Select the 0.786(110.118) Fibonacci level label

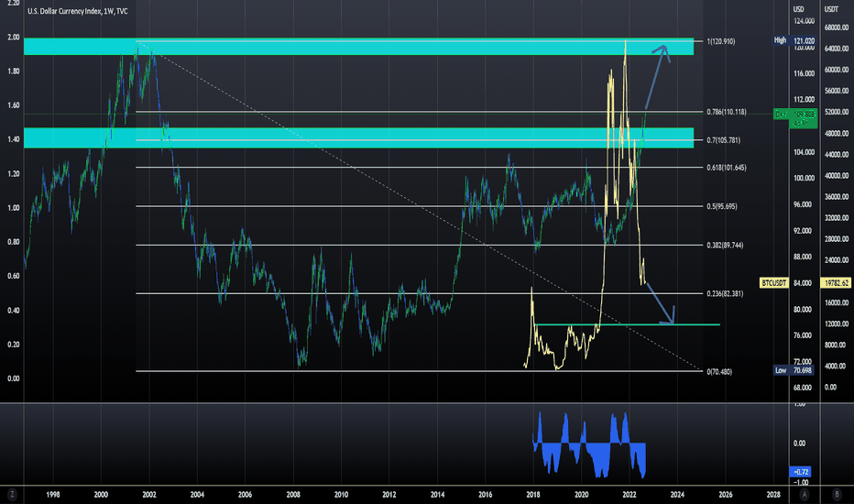click(x=727, y=112)
